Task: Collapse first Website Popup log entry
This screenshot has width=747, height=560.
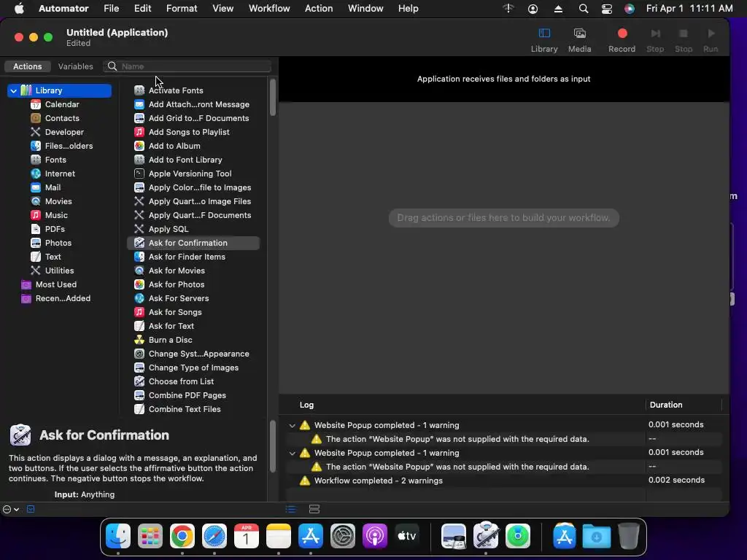Action: [x=292, y=425]
